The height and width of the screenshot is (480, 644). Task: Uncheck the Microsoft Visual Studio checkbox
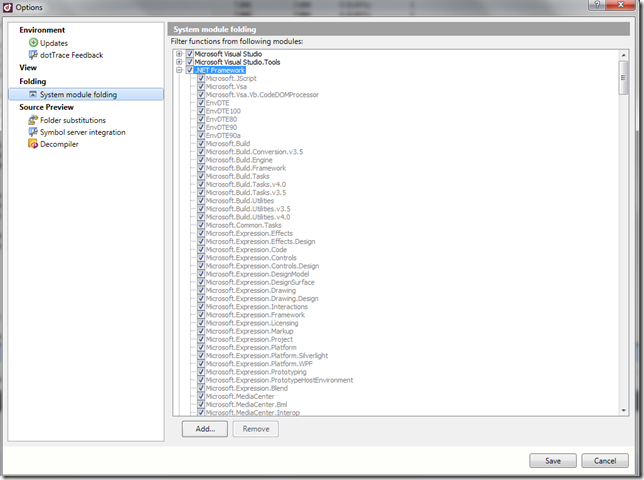tap(190, 54)
